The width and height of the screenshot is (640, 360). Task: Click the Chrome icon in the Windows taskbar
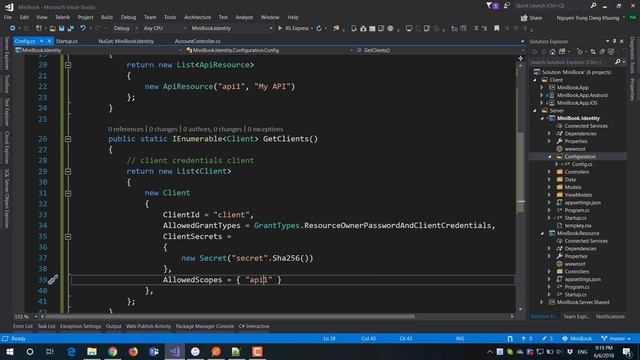pyautogui.click(x=113, y=351)
